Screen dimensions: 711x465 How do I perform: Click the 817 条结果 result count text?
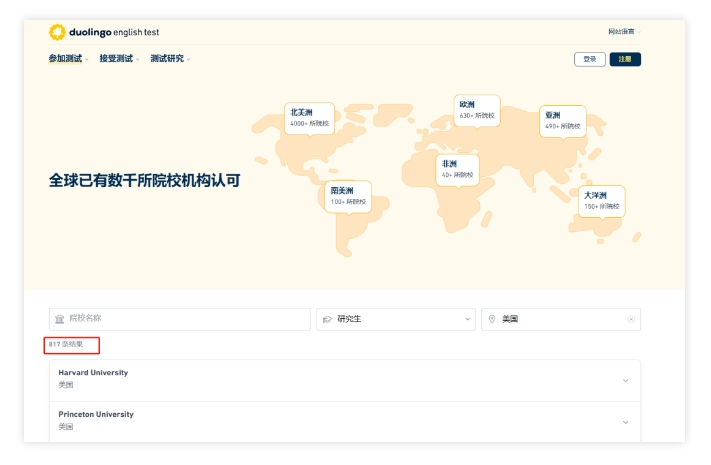(x=66, y=344)
